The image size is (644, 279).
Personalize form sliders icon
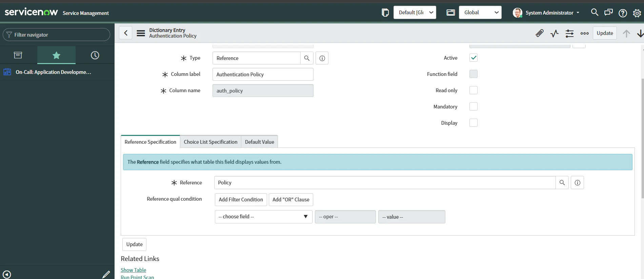coord(569,33)
